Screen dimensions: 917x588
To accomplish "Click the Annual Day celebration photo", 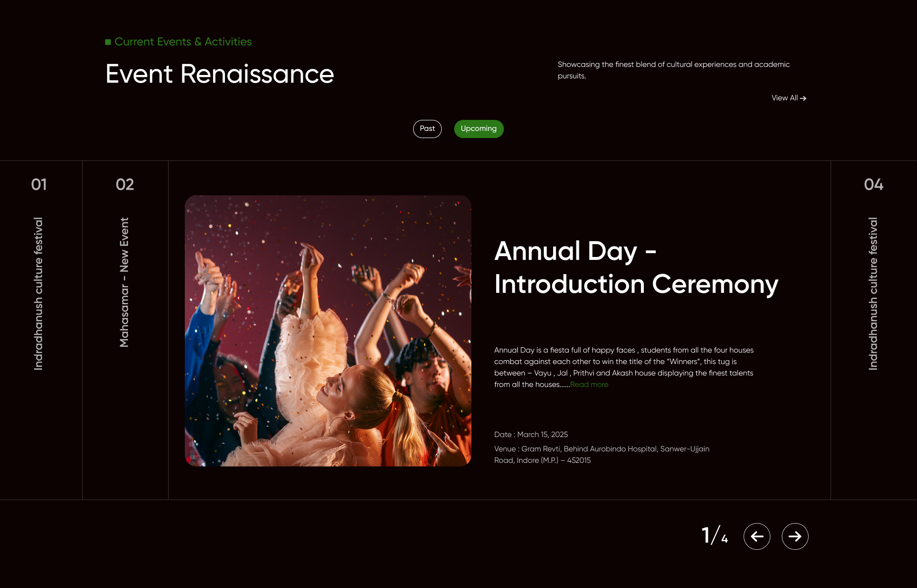I will [x=328, y=331].
